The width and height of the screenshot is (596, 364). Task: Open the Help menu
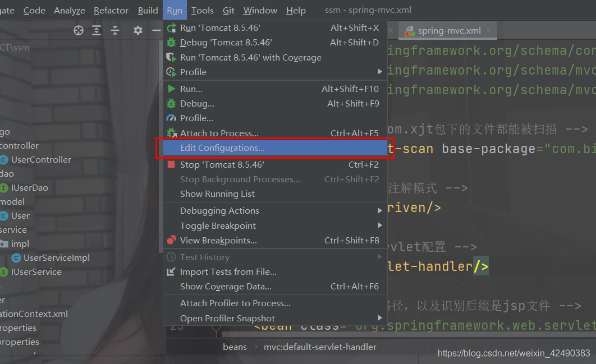coord(296,10)
